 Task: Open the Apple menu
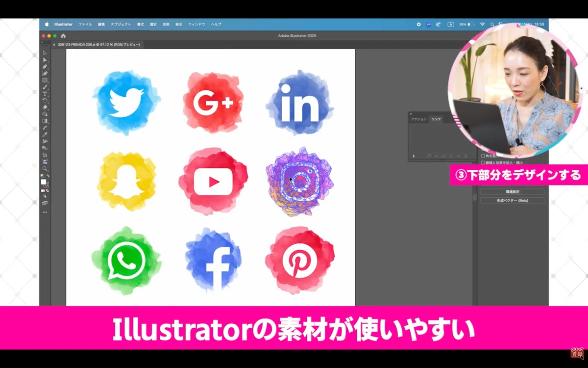47,24
